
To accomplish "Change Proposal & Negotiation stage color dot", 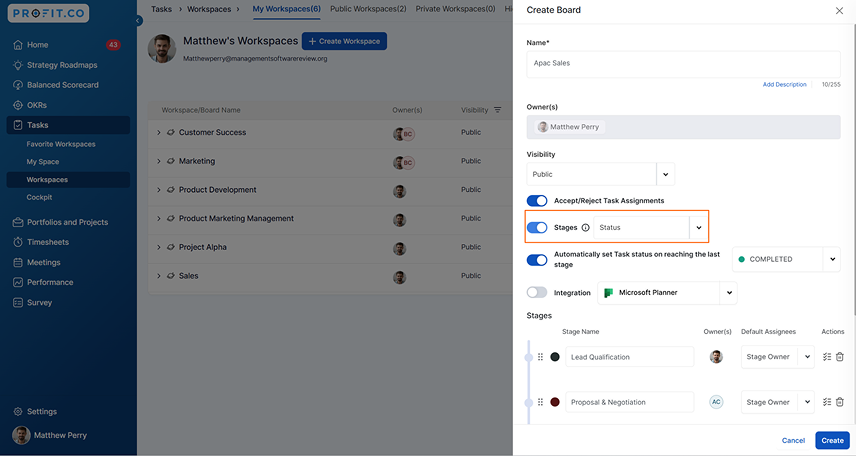I will coord(555,402).
